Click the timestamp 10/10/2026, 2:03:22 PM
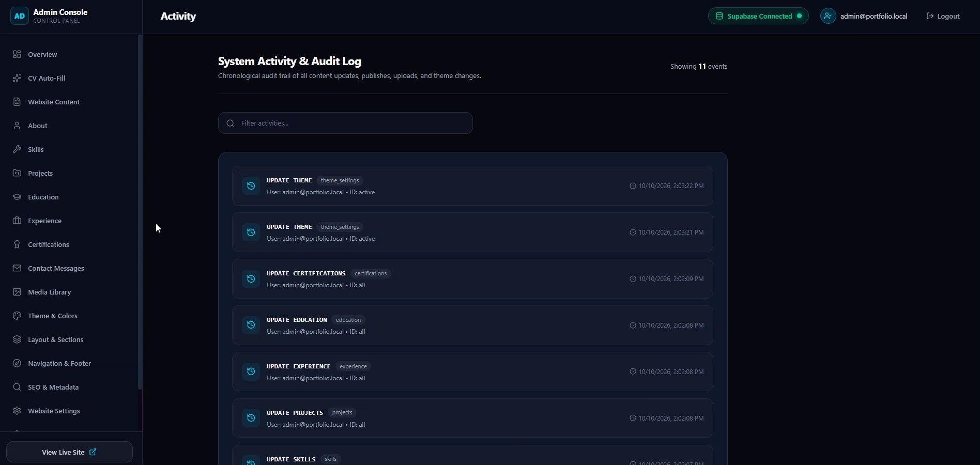The height and width of the screenshot is (465, 980). 671,186
